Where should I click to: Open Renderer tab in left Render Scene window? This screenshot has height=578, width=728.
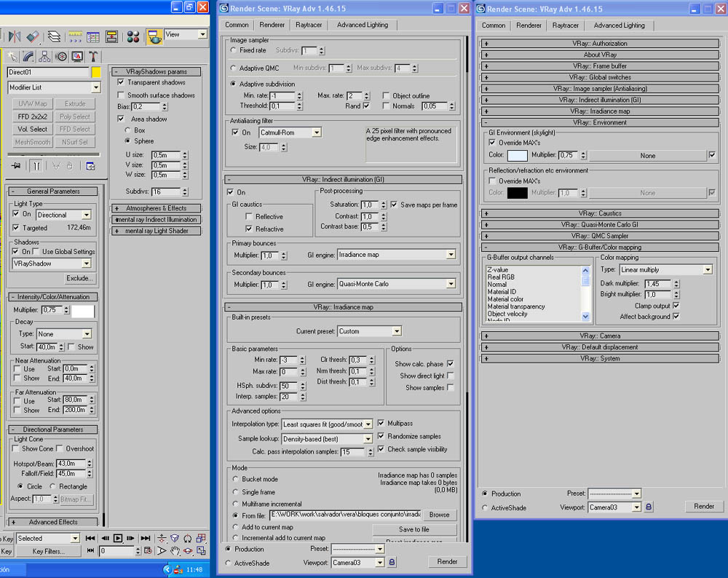click(x=272, y=25)
